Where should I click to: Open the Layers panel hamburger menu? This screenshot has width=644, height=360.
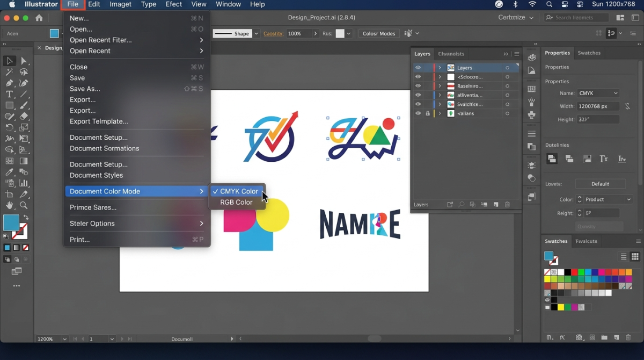[x=517, y=54]
